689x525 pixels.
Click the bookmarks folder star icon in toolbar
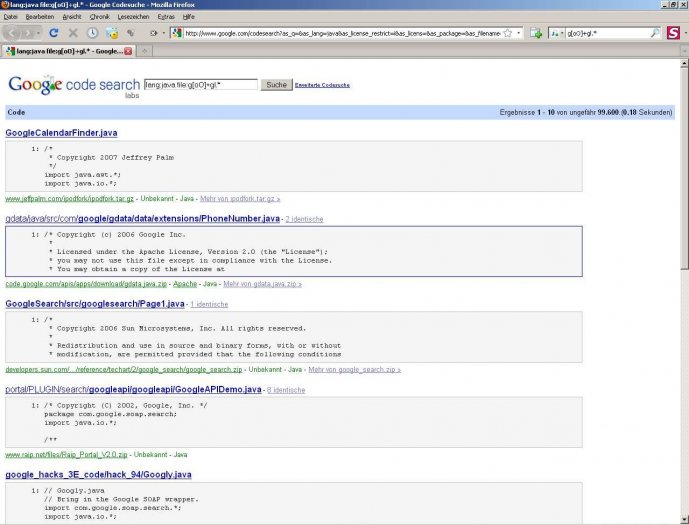[x=112, y=33]
